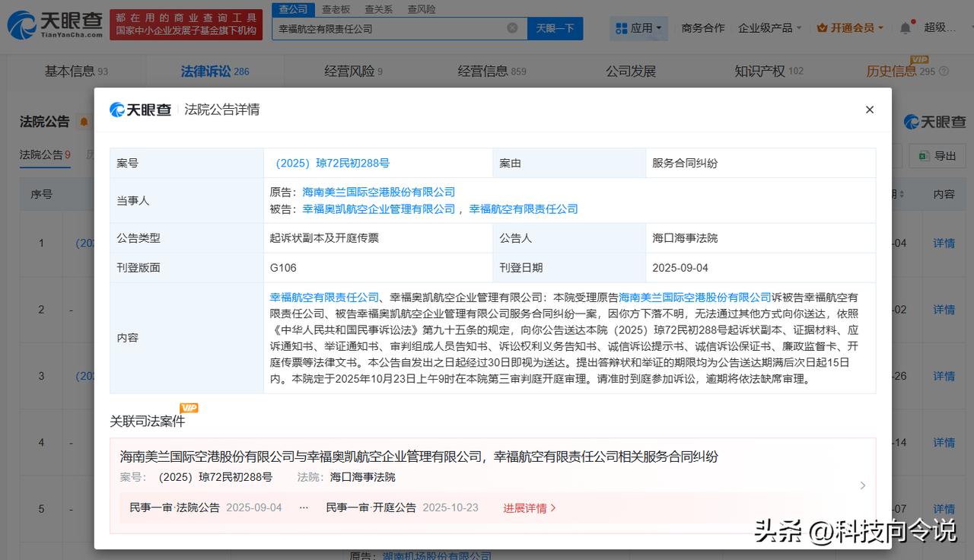Click 进展详情 link
This screenshot has width=974, height=560.
coord(530,508)
